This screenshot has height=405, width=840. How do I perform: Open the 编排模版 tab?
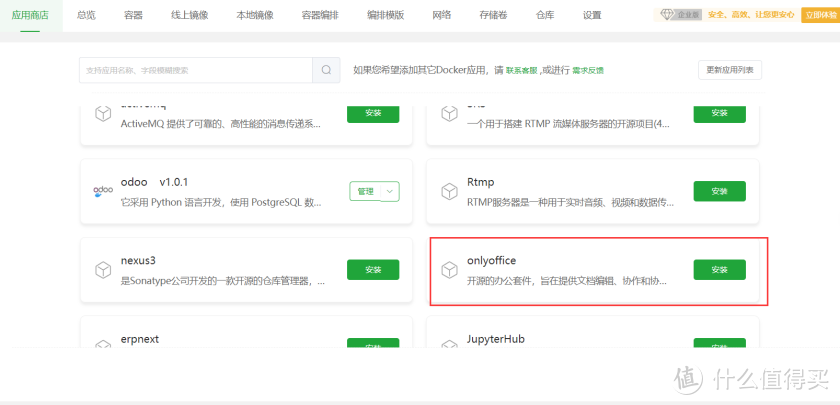385,15
